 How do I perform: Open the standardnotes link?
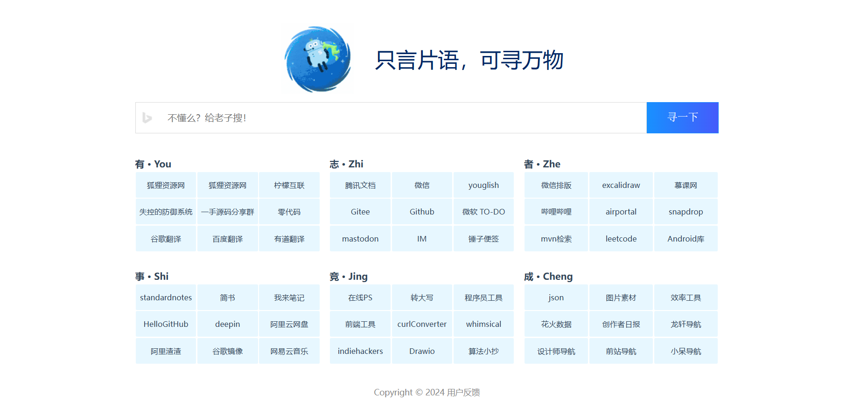pyautogui.click(x=166, y=297)
